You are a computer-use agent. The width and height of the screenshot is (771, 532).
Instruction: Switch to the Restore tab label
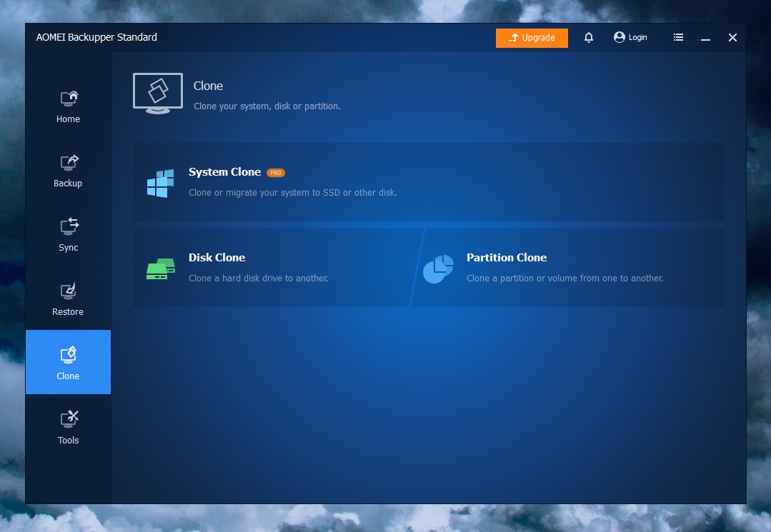pyautogui.click(x=68, y=312)
